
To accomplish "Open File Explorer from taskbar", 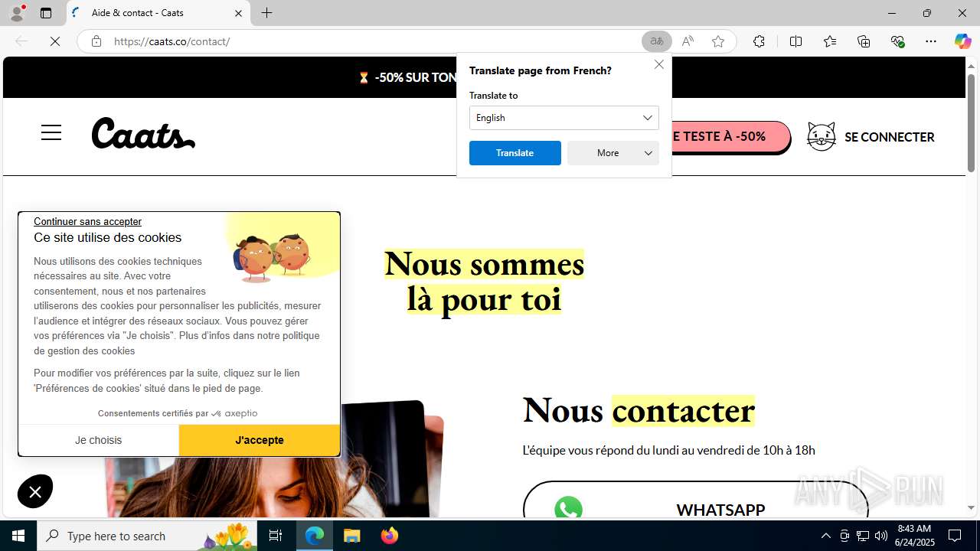I will tap(352, 536).
